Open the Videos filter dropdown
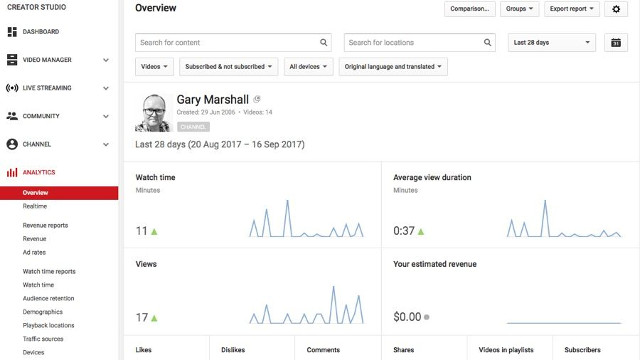The image size is (640, 360). [154, 67]
